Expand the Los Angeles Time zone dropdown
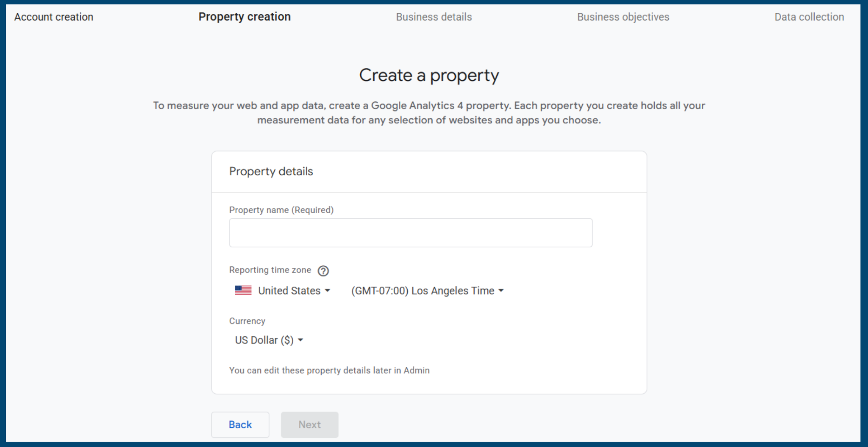 coord(427,291)
